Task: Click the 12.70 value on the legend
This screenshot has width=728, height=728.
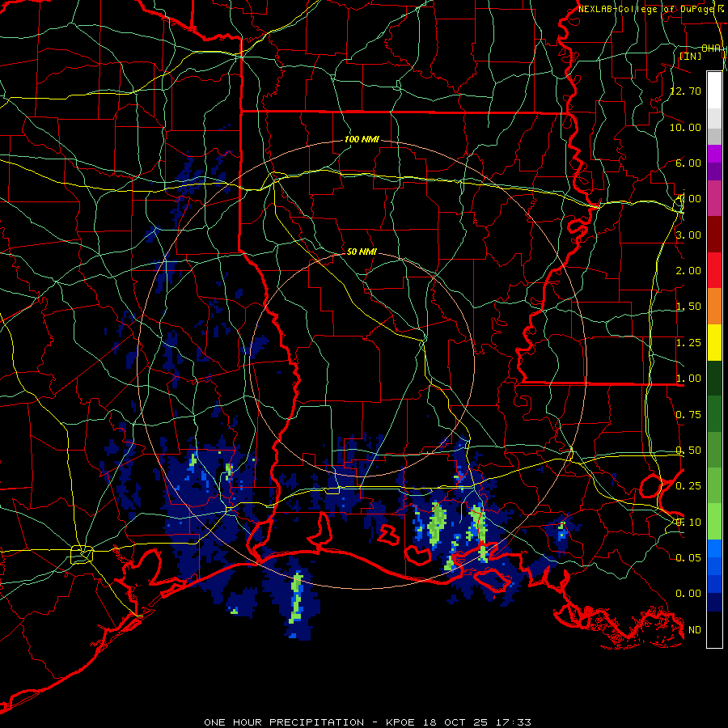Action: click(x=686, y=91)
